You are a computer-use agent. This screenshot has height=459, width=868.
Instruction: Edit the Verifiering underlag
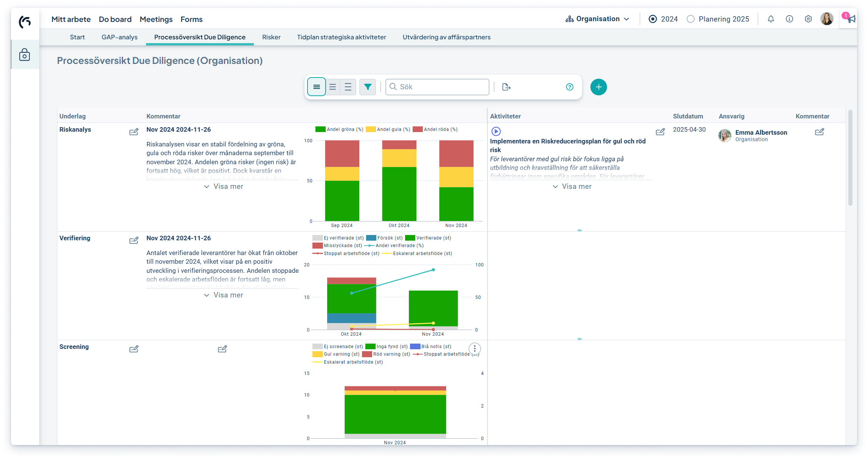coord(134,241)
